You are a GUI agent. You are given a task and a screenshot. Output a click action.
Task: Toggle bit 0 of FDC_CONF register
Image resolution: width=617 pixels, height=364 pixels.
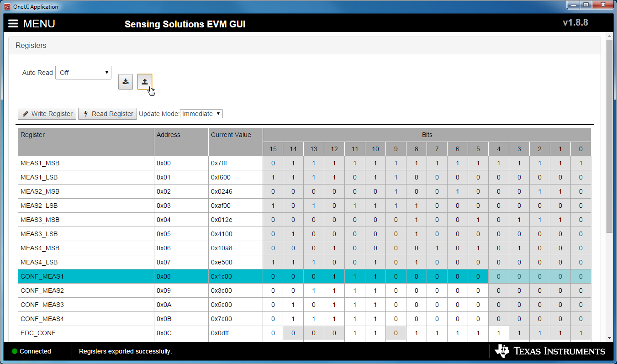coord(580,333)
